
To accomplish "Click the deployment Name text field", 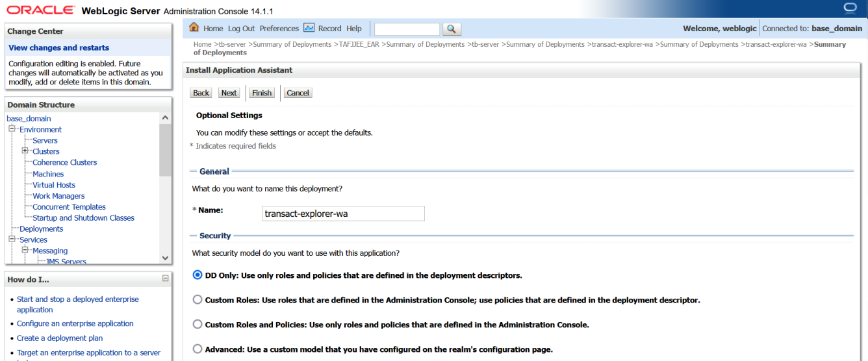I will pos(343,214).
